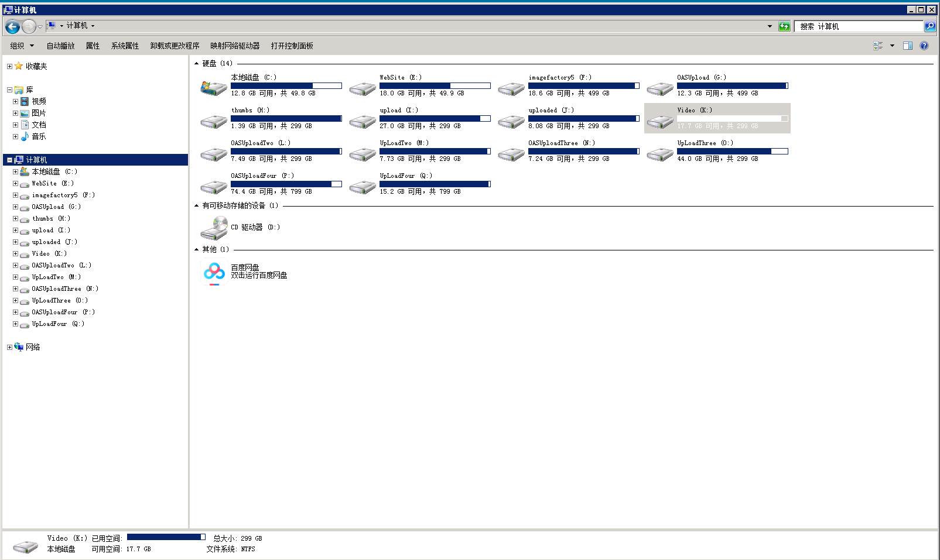Select upload (I:) drive label in main pane
Image resolution: width=940 pixels, height=560 pixels.
coord(399,110)
